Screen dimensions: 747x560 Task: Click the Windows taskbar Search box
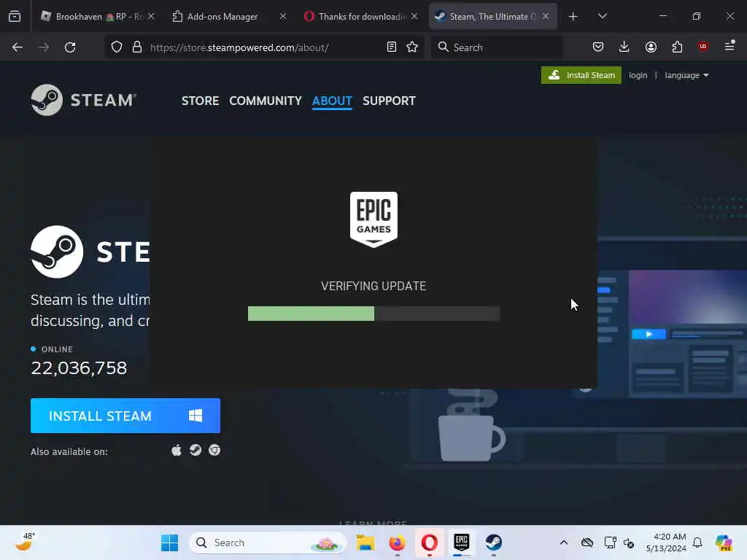click(267, 542)
